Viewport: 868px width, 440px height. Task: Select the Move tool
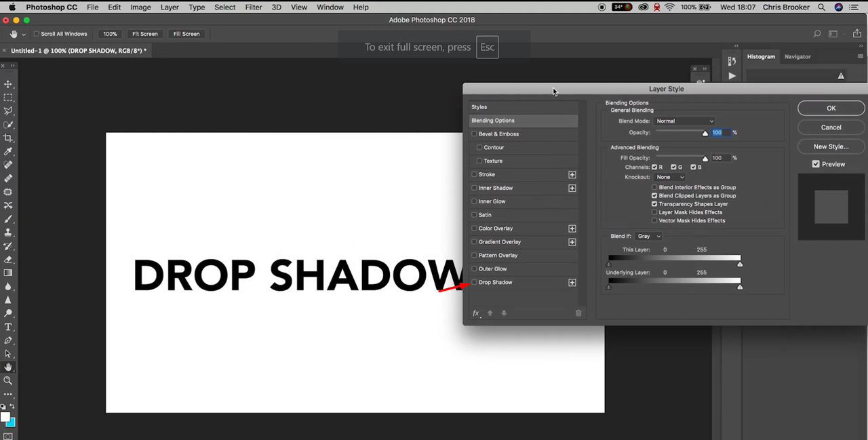(8, 84)
